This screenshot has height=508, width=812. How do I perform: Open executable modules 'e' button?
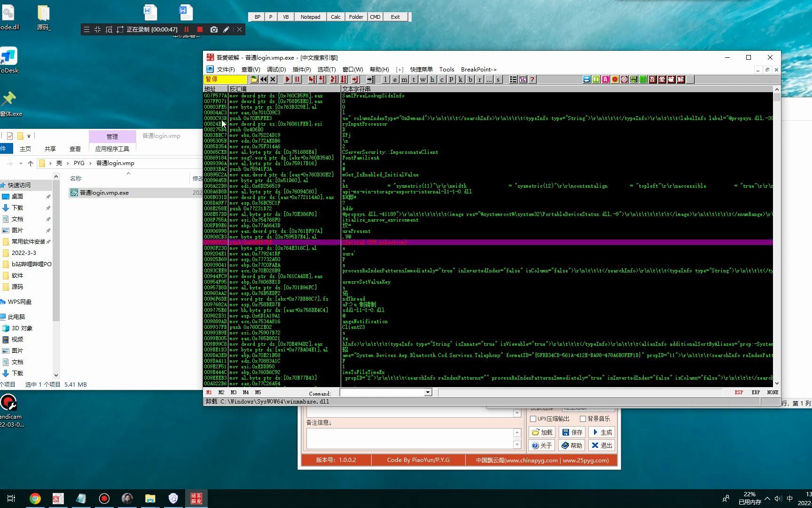tap(395, 79)
